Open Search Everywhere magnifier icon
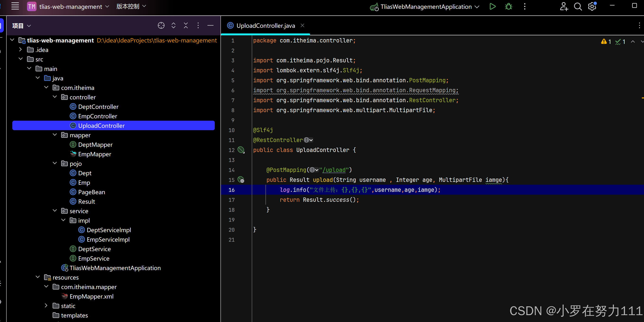 point(577,6)
